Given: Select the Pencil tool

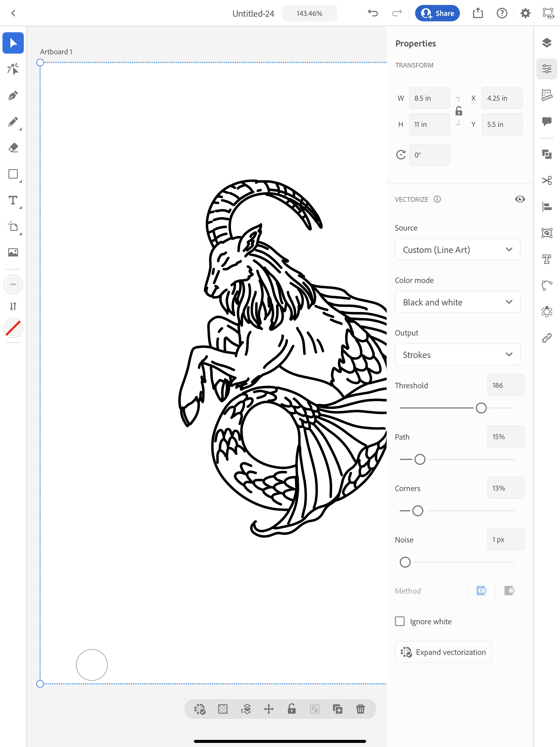Looking at the screenshot, I should 13,122.
